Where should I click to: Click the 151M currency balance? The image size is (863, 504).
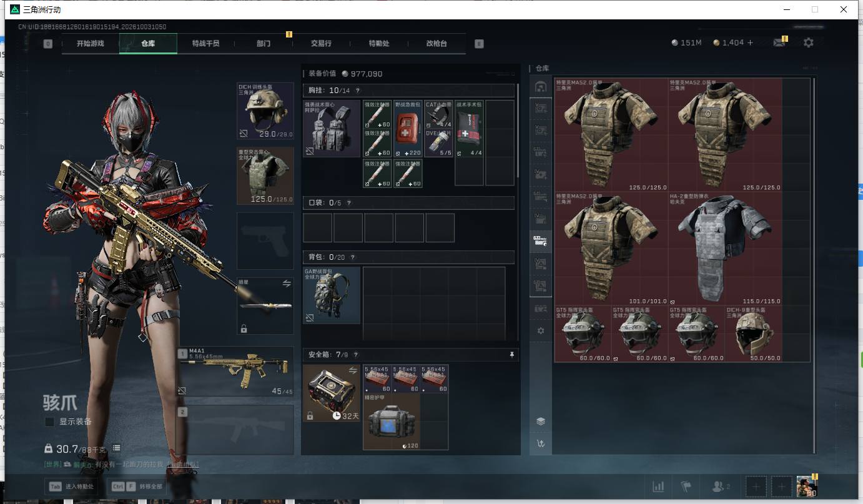coord(687,42)
